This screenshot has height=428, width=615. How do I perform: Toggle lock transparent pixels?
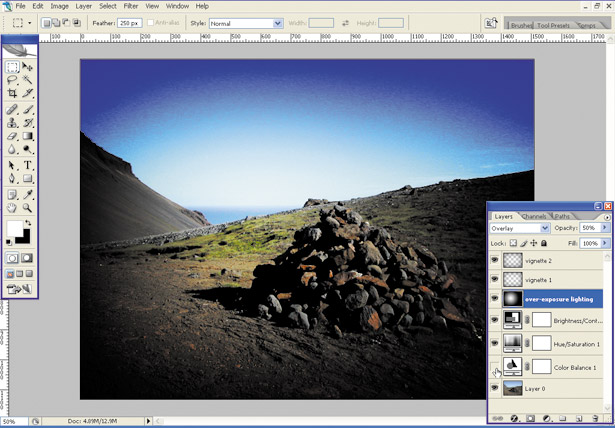tap(513, 243)
